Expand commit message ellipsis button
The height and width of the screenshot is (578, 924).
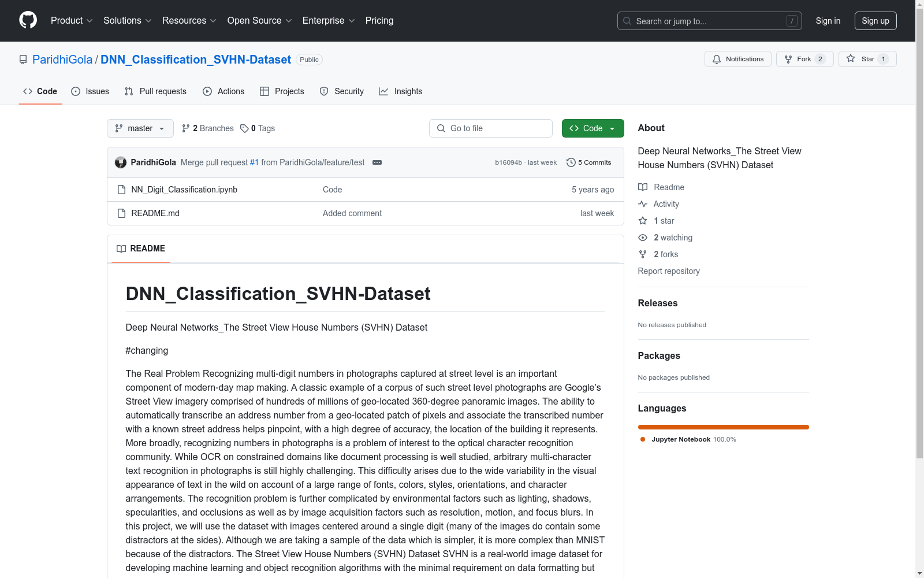coord(377,162)
